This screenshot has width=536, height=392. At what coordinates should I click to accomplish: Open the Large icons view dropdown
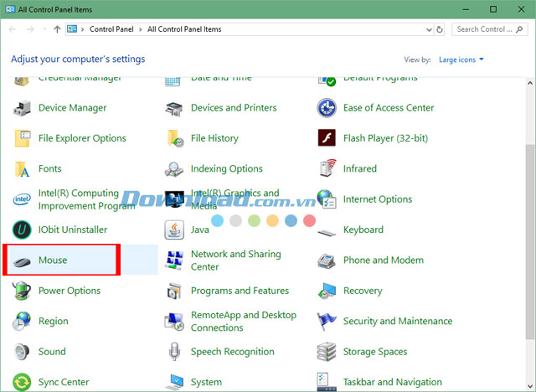[461, 59]
